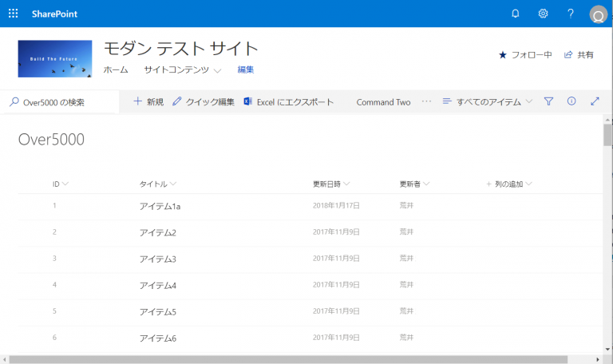Open the filter pane icon
Screen dimensions: 613x364
[548, 101]
